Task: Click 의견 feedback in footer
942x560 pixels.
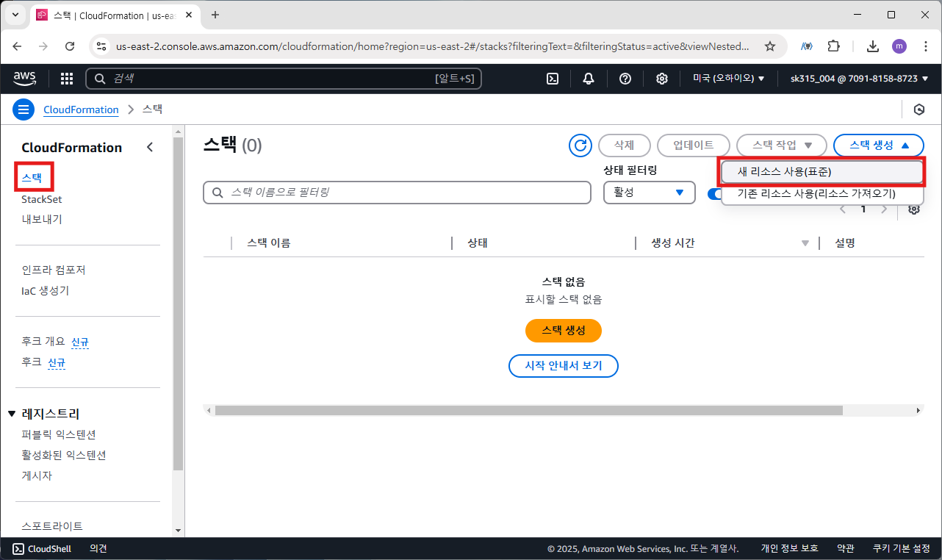Action: 98,549
